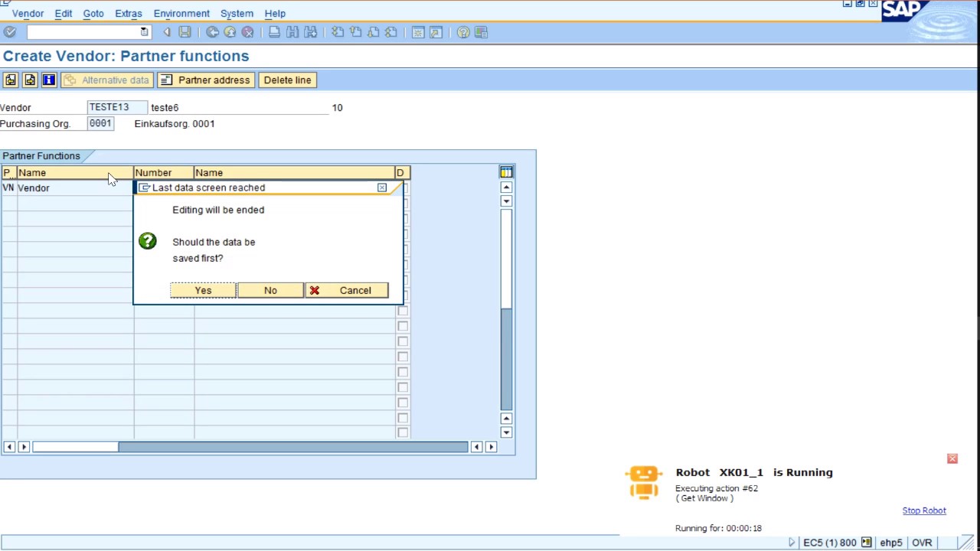Click the Vendor field containing TESTE13

(x=117, y=107)
